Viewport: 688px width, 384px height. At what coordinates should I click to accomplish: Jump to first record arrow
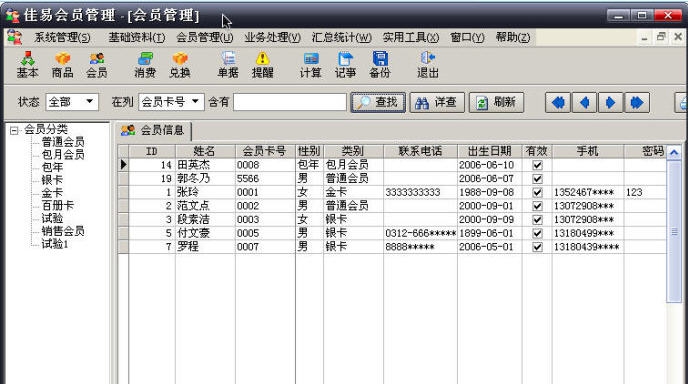click(x=558, y=103)
